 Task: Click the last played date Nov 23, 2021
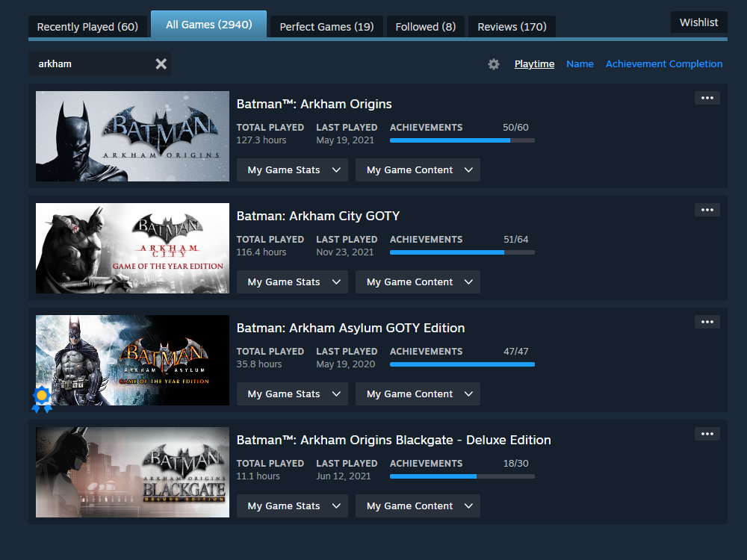(x=345, y=252)
